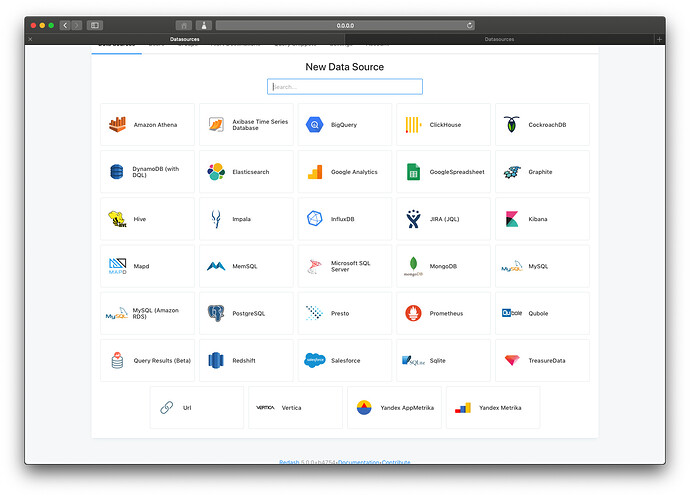Select the Amazon Athena data source icon
This screenshot has height=496, width=690.
117,125
